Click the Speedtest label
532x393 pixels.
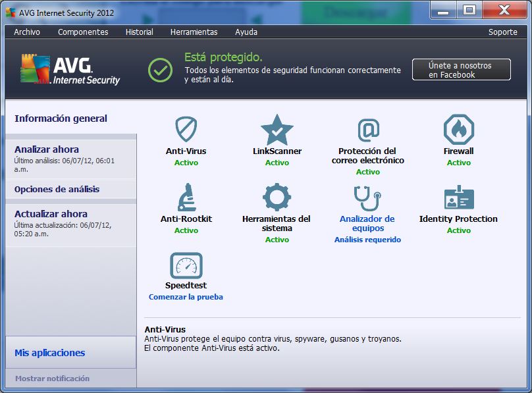[x=186, y=286]
